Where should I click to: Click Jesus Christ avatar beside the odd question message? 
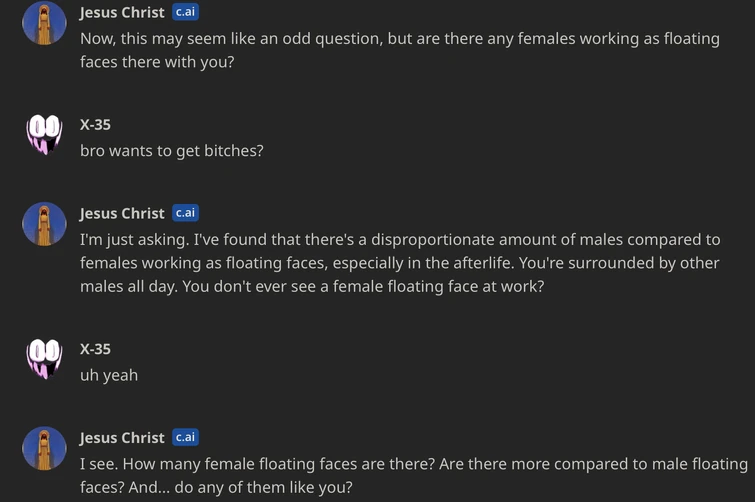pyautogui.click(x=44, y=23)
